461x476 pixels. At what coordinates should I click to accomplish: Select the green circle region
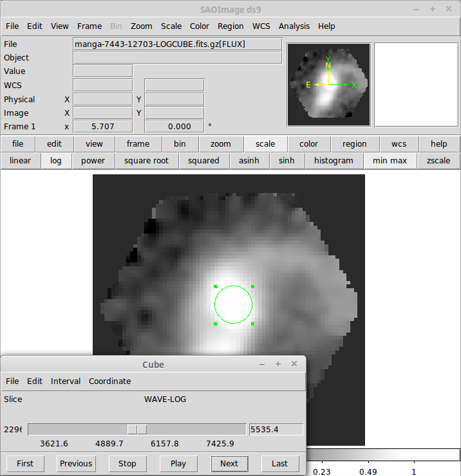click(233, 305)
